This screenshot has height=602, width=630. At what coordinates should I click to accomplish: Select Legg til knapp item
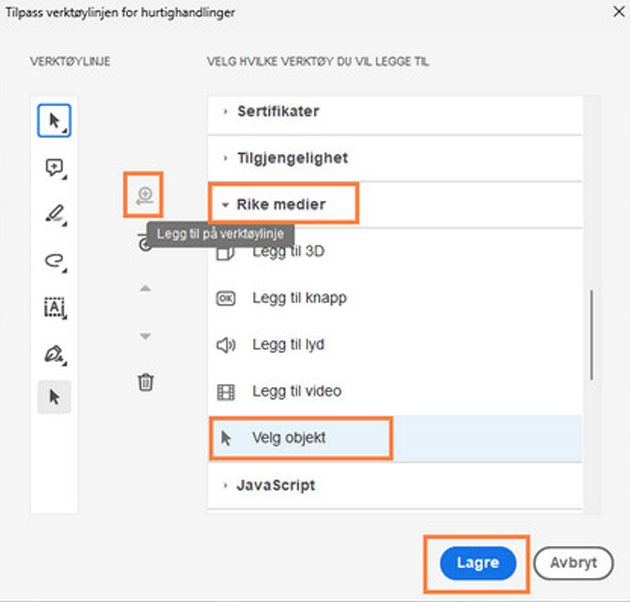click(299, 298)
